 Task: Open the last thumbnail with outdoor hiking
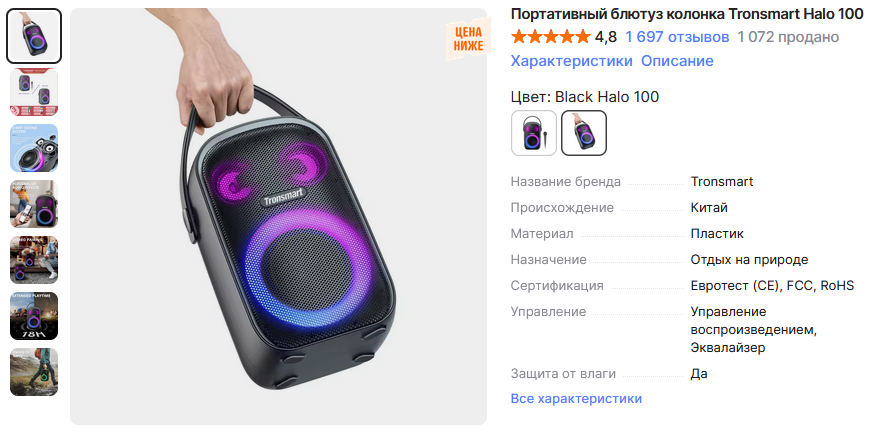coord(34,372)
